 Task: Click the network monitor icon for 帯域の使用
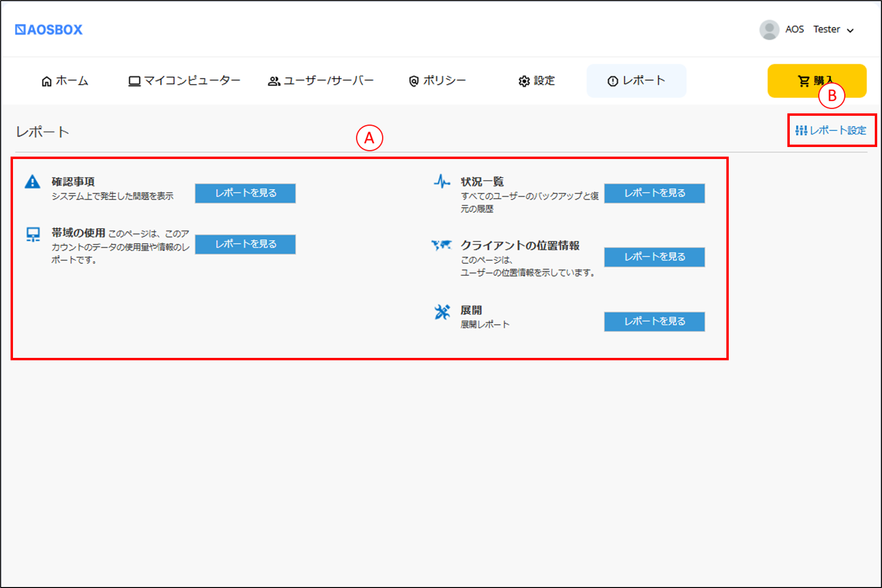point(33,234)
